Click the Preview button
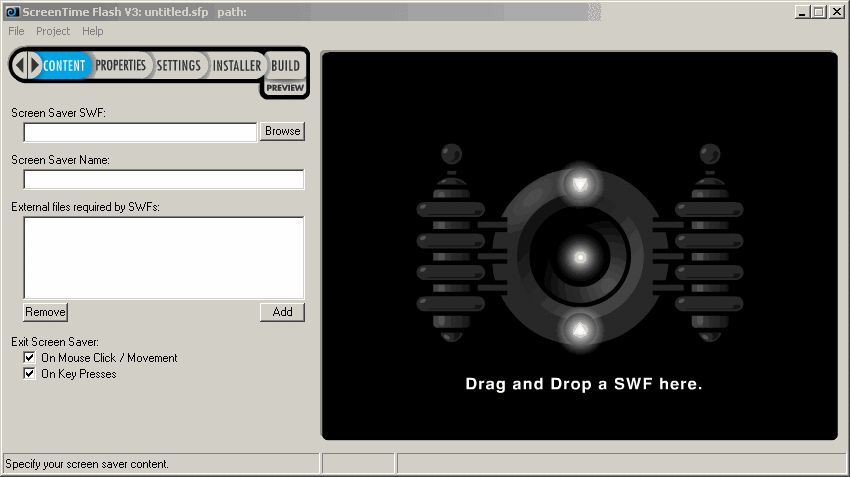The width and height of the screenshot is (850, 477). tap(285, 88)
